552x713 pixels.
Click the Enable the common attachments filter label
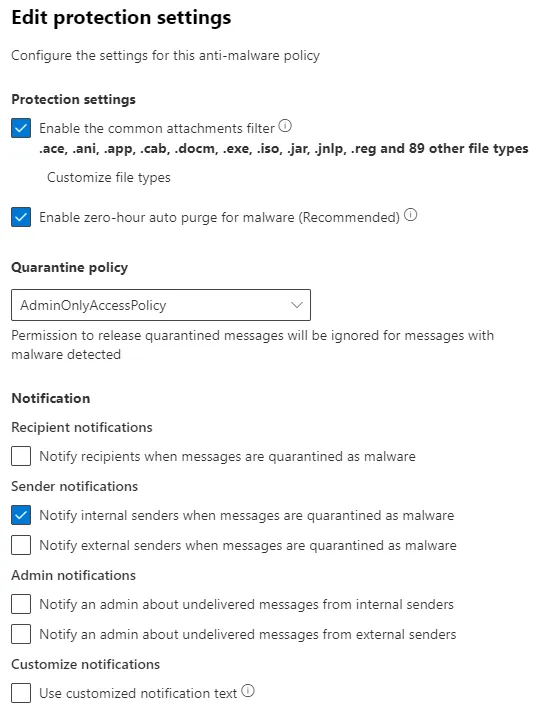click(157, 129)
